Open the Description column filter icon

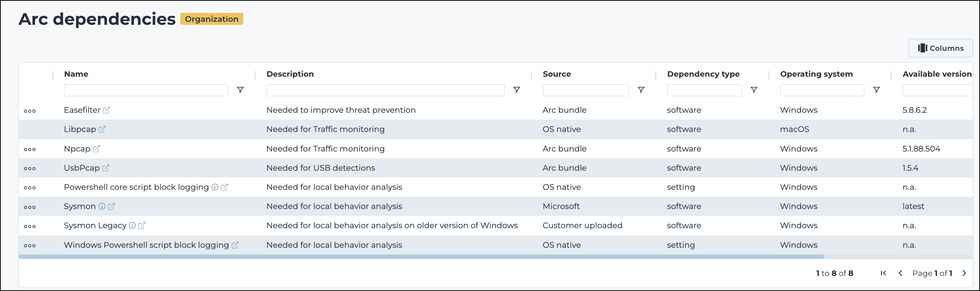(517, 90)
